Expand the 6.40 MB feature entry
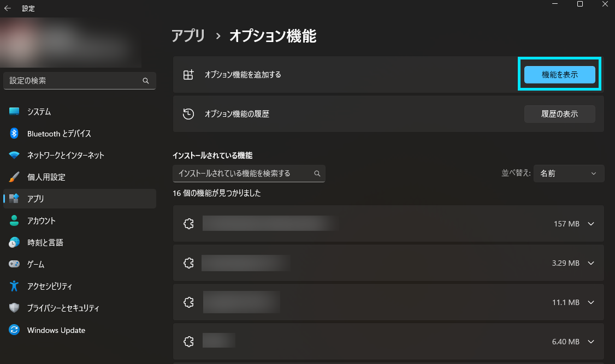The image size is (615, 364). tap(591, 342)
